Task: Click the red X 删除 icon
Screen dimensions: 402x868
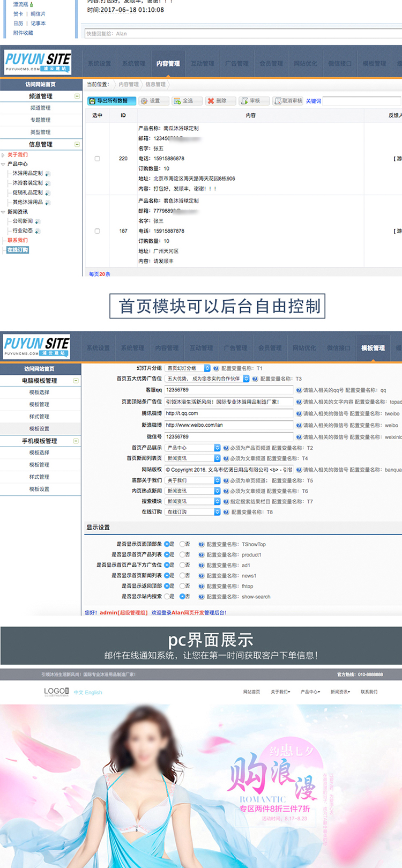Action: point(211,101)
